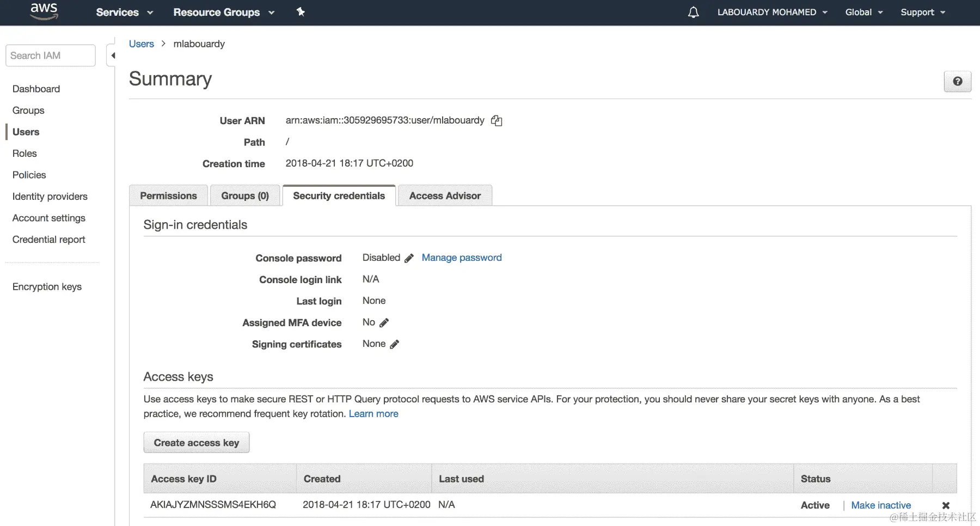Click the pin shortcut icon
This screenshot has width=980, height=526.
click(301, 12)
